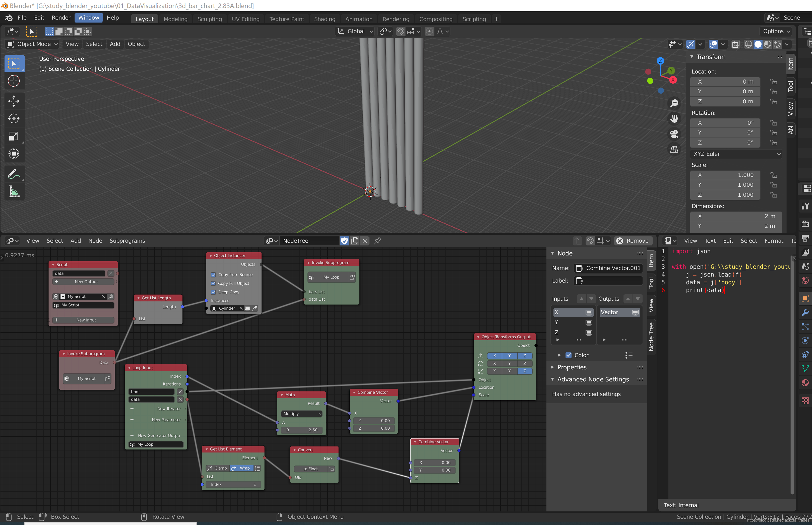
Task: Select the Move tool
Action: click(14, 101)
